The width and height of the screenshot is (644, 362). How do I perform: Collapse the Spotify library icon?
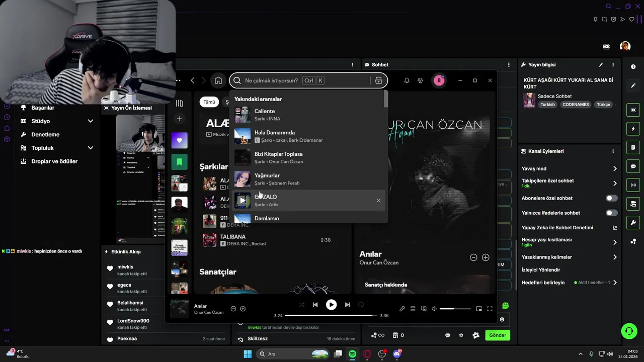(179, 103)
